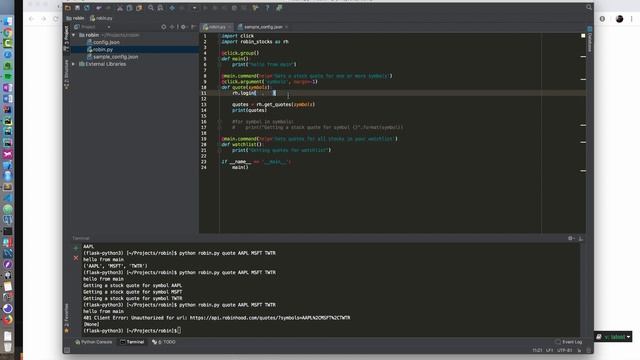Open Terminal panel gear settings

[x=571, y=238]
